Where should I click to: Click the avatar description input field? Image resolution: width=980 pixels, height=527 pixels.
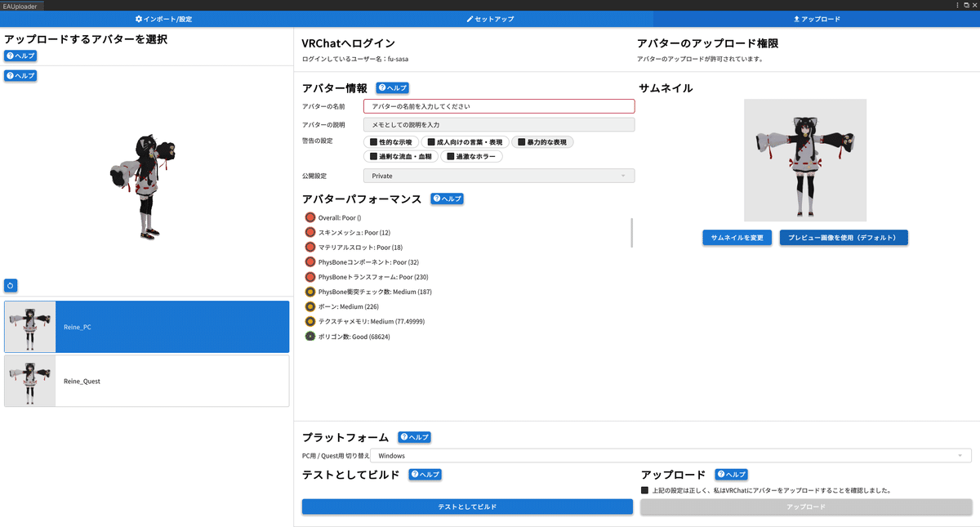click(499, 124)
